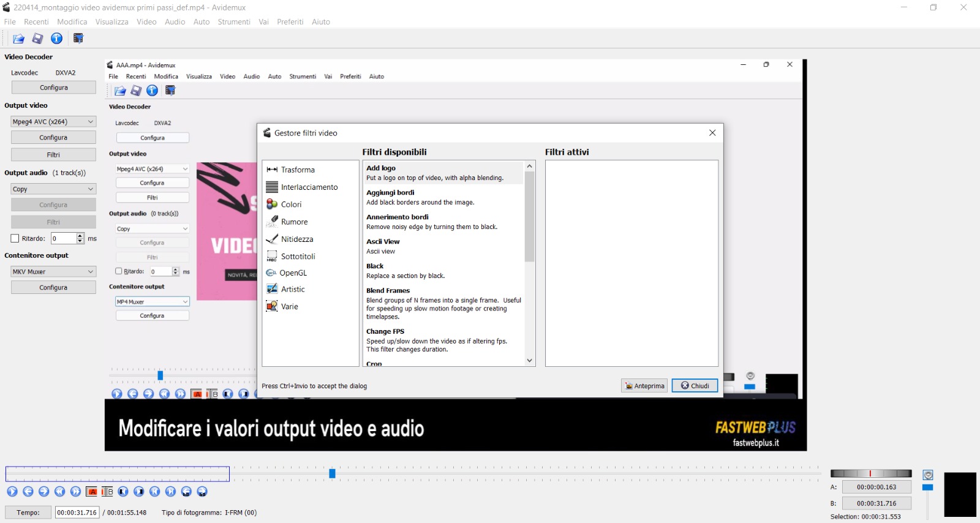Click the Open Video folder icon in the main toolbar
Image resolution: width=980 pixels, height=523 pixels.
pyautogui.click(x=18, y=39)
